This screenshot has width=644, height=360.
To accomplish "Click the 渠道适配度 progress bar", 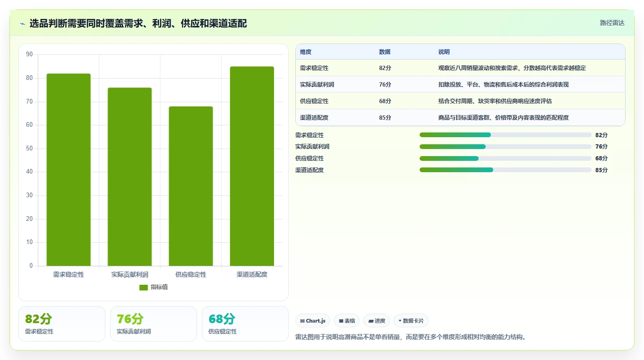I will (x=506, y=170).
